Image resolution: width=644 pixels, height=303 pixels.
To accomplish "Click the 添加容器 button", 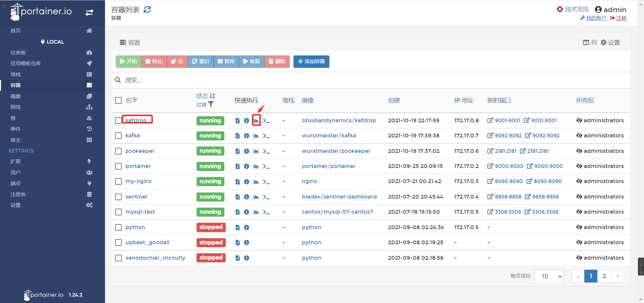I will 311,61.
